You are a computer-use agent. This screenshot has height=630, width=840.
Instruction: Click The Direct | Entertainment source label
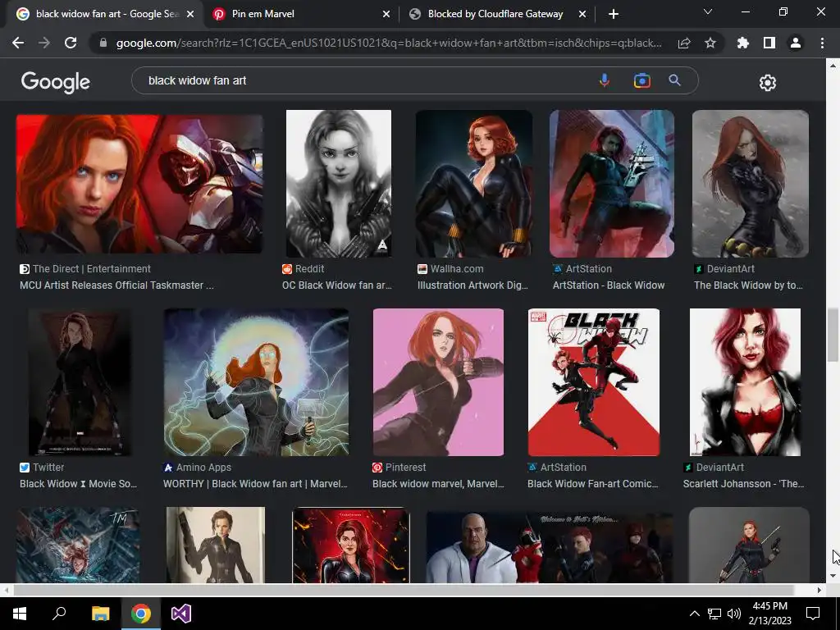[x=92, y=269]
